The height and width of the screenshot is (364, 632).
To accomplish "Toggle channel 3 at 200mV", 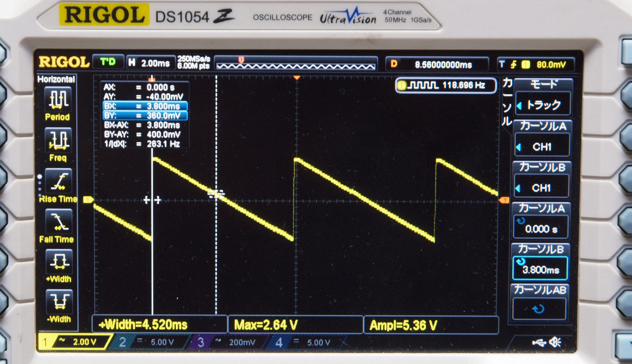I will tap(230, 342).
